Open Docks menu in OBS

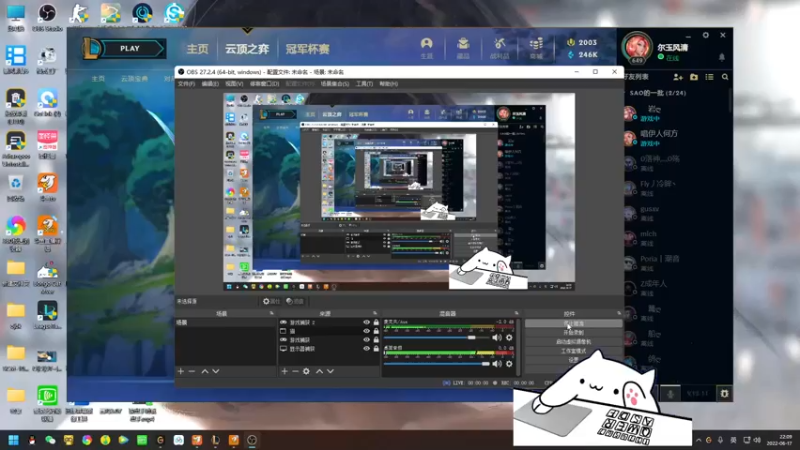point(264,84)
